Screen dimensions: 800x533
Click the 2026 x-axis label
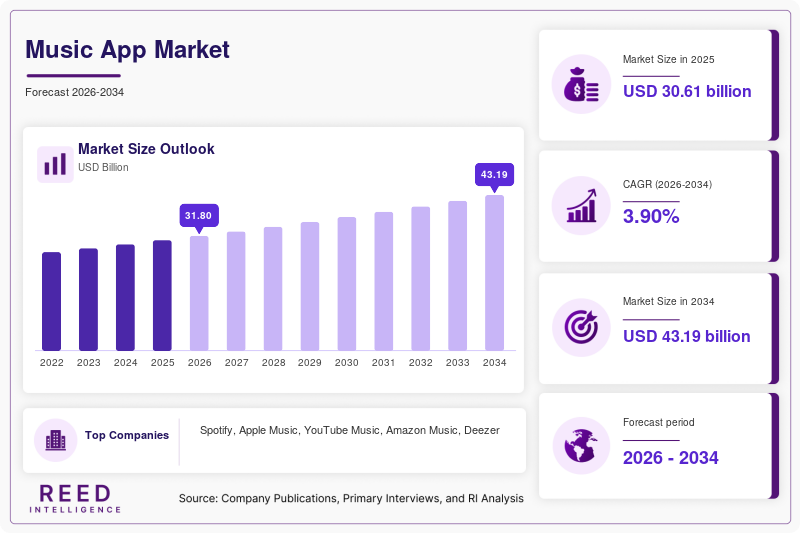click(x=199, y=363)
